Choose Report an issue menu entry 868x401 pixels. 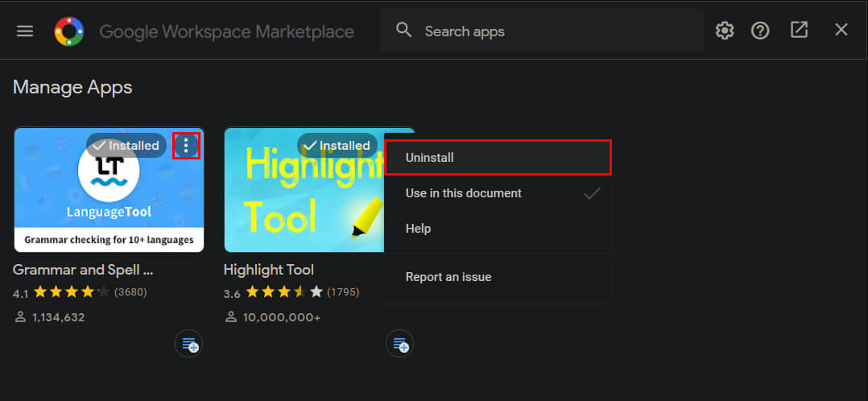click(498, 277)
